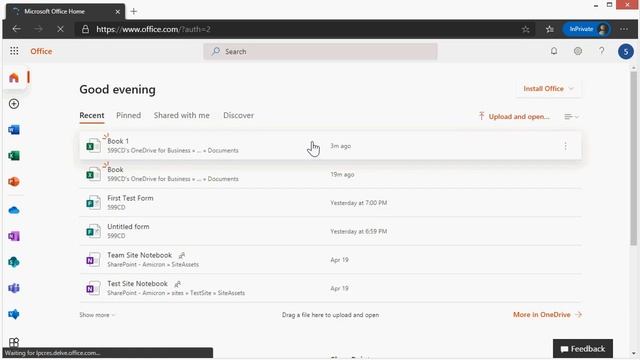640x360 pixels.
Task: Click the InPrivate profile button
Action: coord(587,29)
